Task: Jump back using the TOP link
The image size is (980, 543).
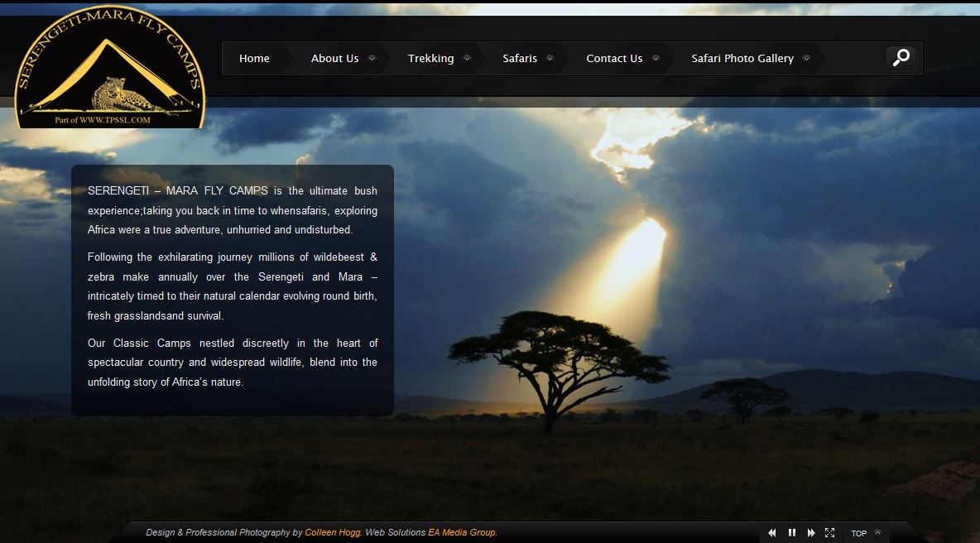Action: (859, 533)
